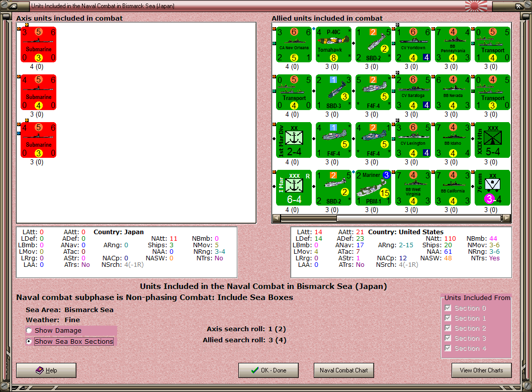Select the BB West Virginia battleship
Screen dimensions: 532x392
click(413, 188)
